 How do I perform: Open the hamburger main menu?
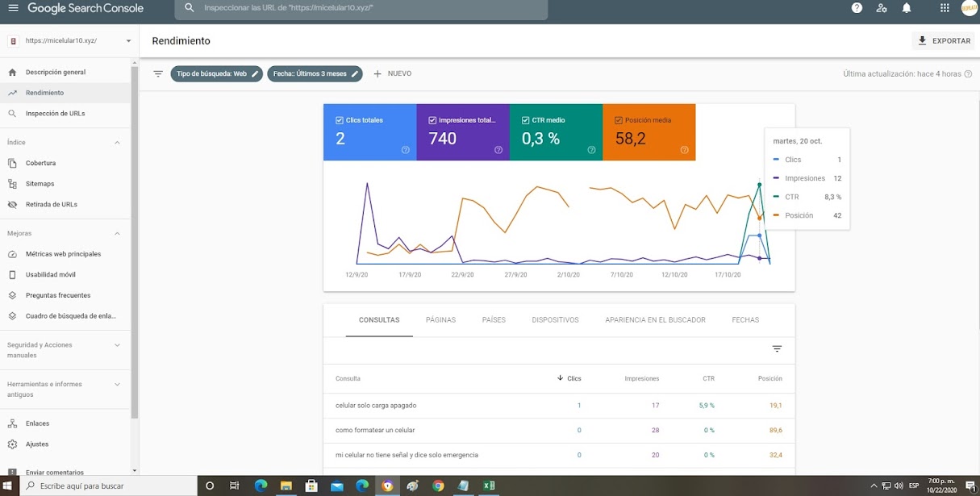coord(13,8)
